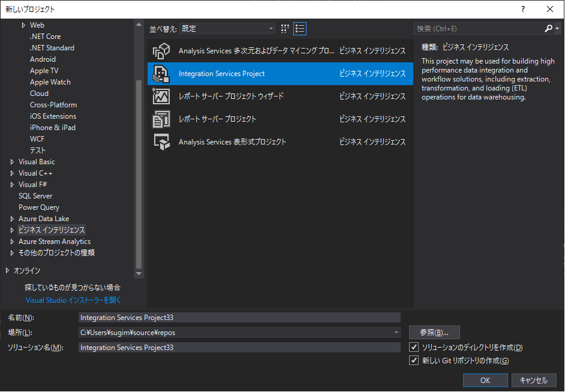Open the sort order dropdown
Image resolution: width=565 pixels, height=392 pixels.
tap(271, 28)
